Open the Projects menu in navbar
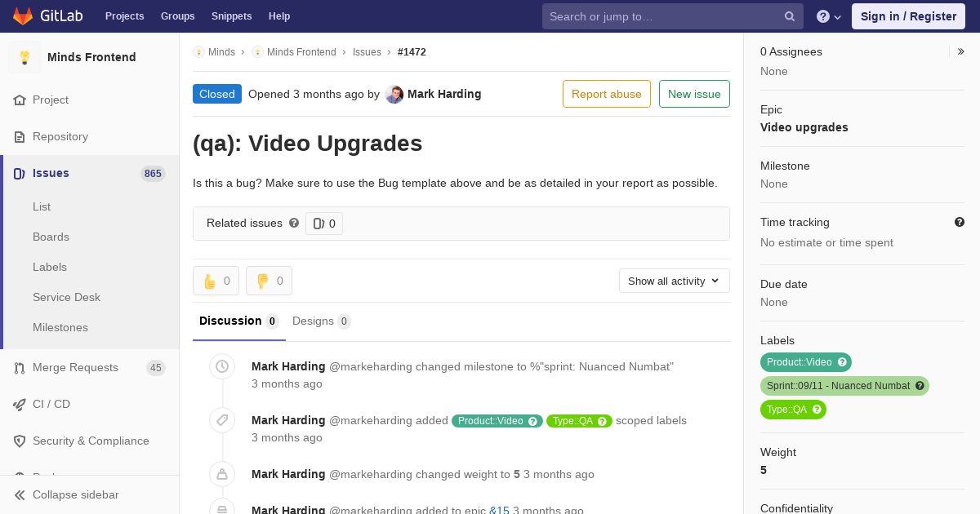 pyautogui.click(x=125, y=16)
